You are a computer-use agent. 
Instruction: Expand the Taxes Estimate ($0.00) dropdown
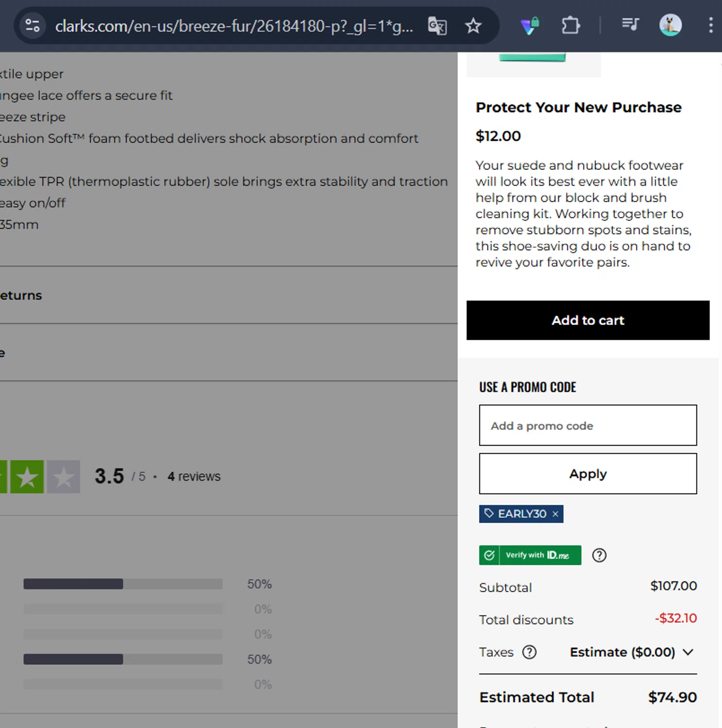(632, 652)
